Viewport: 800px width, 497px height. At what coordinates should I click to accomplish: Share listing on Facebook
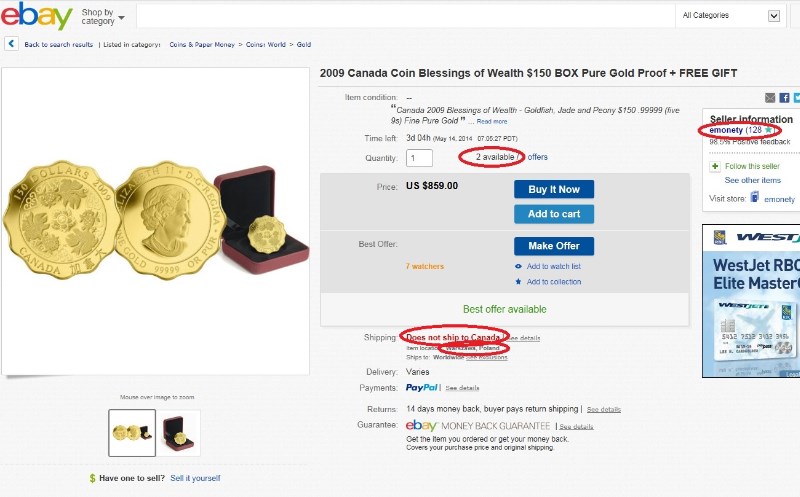[784, 98]
